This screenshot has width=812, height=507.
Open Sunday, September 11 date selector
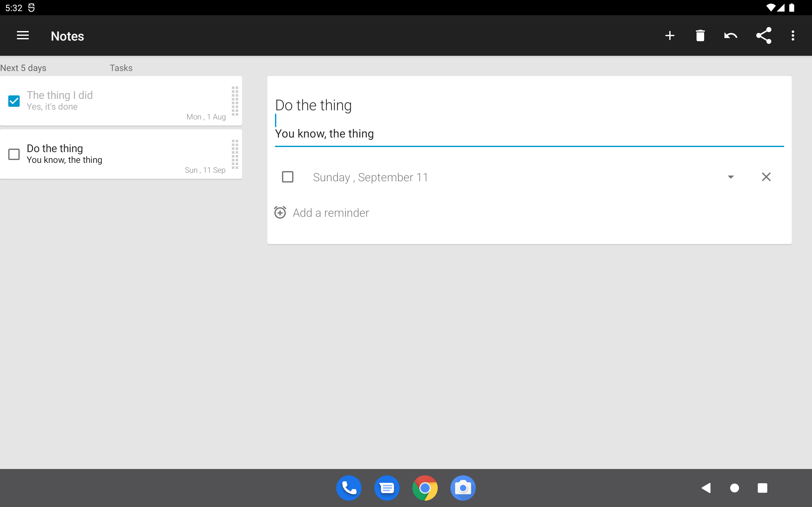click(x=370, y=177)
